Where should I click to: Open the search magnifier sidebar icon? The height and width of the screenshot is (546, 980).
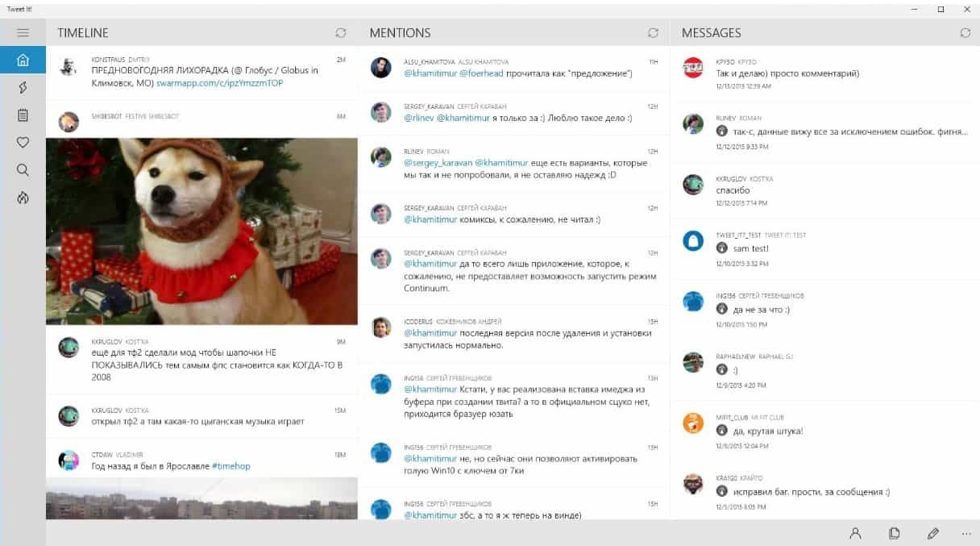coord(23,169)
